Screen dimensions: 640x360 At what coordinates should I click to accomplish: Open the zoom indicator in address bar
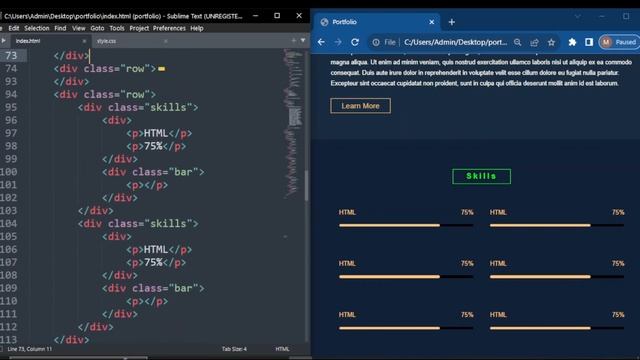(518, 42)
